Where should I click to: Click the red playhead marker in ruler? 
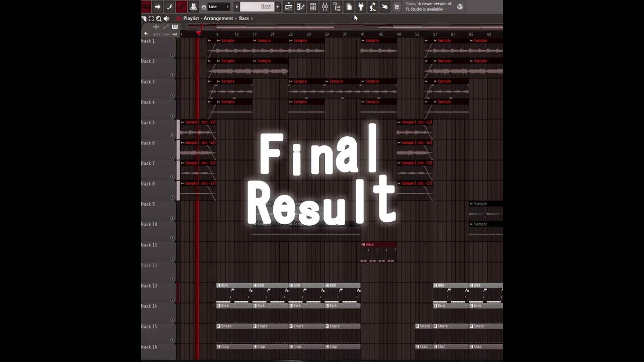tap(199, 34)
